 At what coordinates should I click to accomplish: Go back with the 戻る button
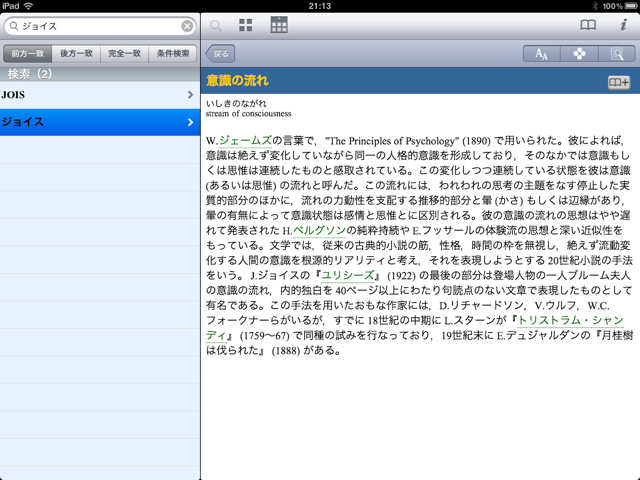pyautogui.click(x=220, y=53)
